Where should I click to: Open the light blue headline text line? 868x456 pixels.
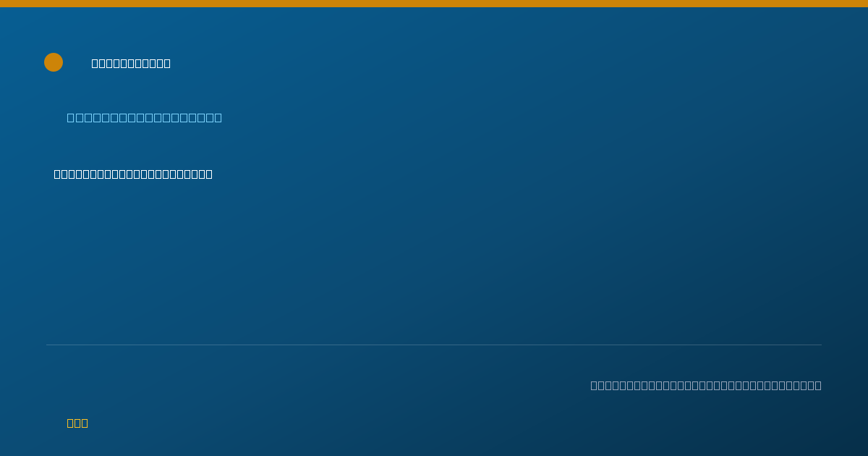click(x=145, y=117)
